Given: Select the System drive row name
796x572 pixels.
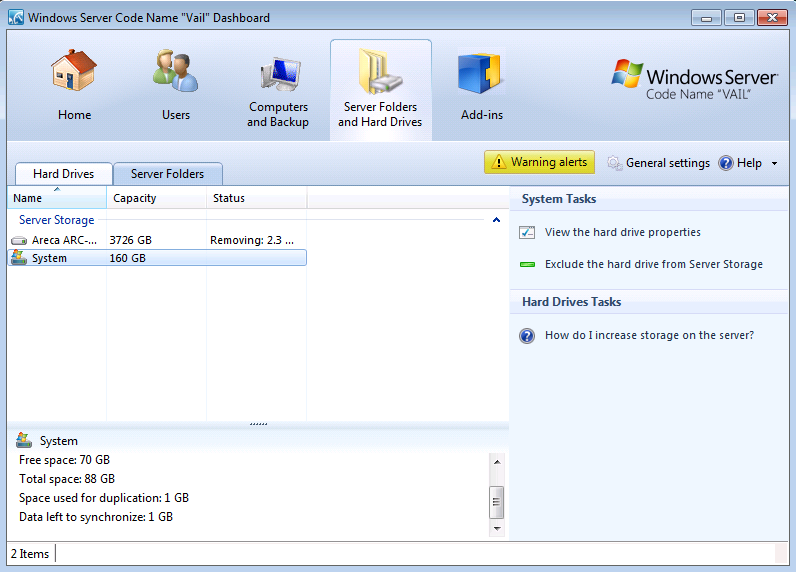Looking at the screenshot, I should (49, 258).
